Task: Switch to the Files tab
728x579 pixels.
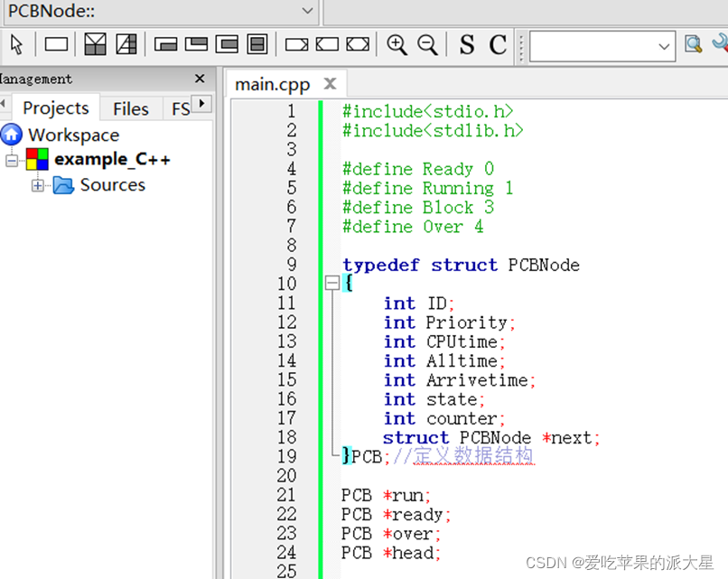Action: tap(131, 109)
